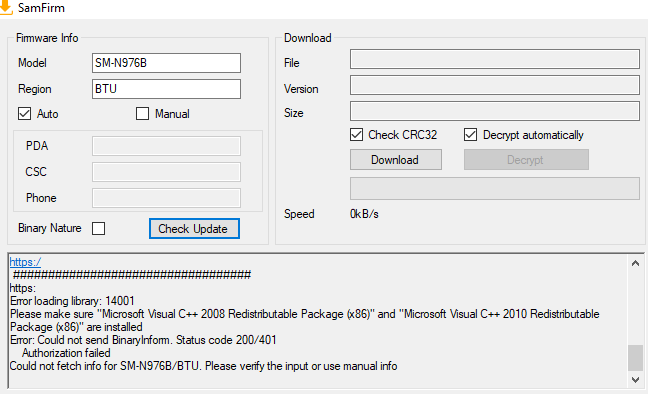The width and height of the screenshot is (648, 394).
Task: Uncheck the Check CRC32 option
Action: [356, 135]
